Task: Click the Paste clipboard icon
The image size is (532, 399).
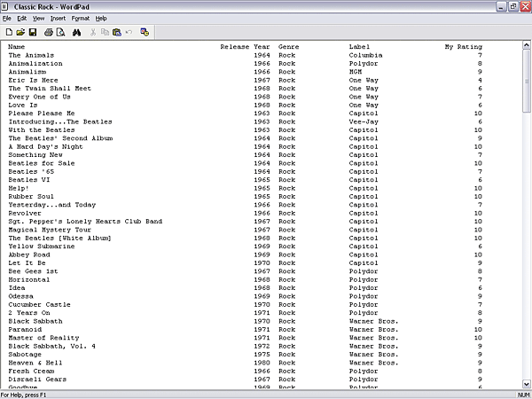Action: (x=117, y=32)
